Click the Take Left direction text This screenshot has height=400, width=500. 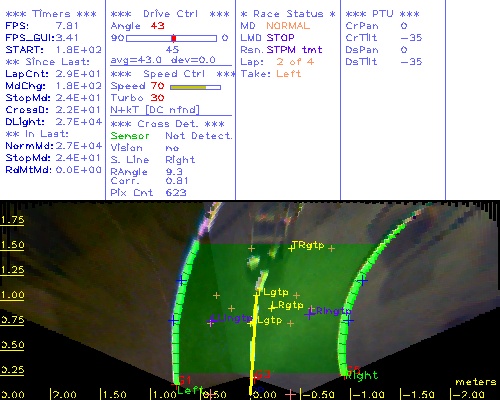pos(289,74)
